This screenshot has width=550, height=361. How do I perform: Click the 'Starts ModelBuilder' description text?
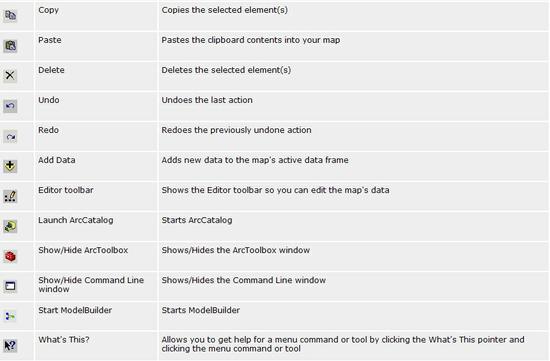coord(201,310)
